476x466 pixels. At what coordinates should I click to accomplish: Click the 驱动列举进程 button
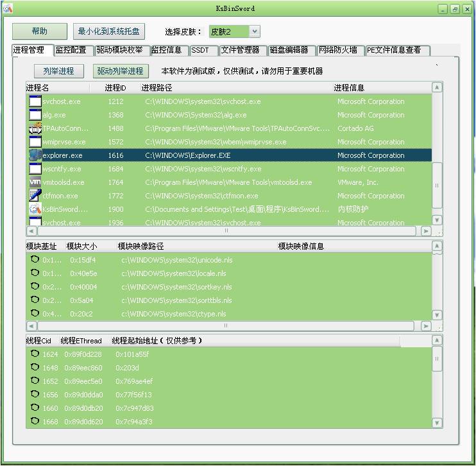(121, 71)
